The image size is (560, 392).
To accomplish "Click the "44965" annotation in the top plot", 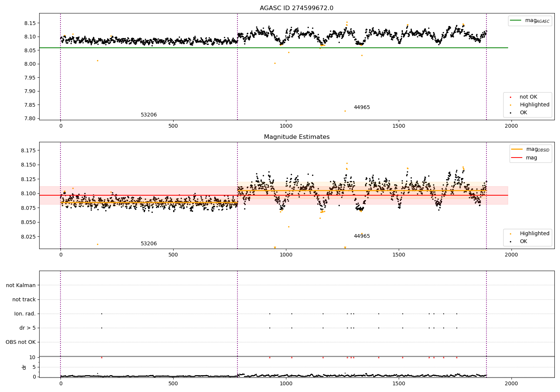I will (x=362, y=108).
